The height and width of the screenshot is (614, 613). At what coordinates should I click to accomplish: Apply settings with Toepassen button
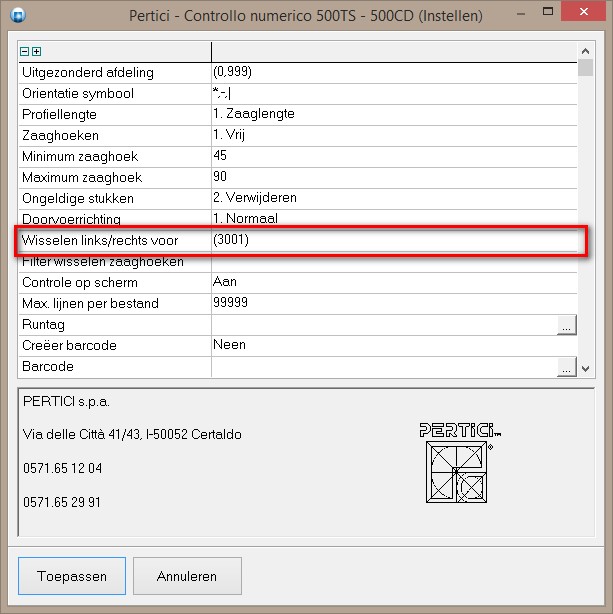click(x=72, y=576)
